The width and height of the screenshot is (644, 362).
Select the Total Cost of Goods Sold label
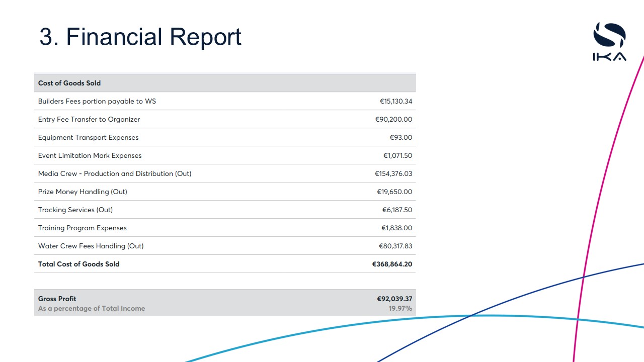coord(79,264)
